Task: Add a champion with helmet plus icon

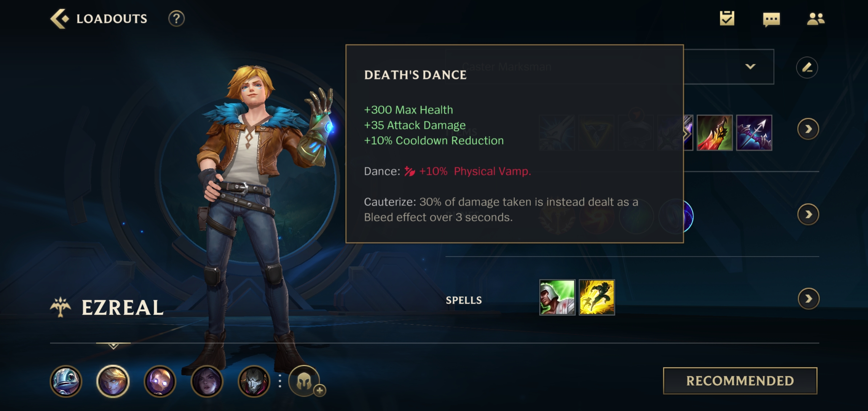Action: pyautogui.click(x=305, y=381)
